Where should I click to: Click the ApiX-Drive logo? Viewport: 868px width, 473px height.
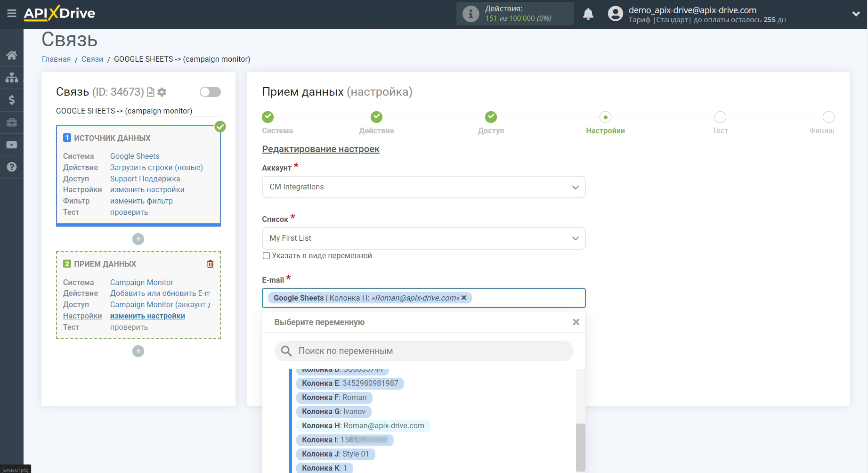[x=59, y=13]
